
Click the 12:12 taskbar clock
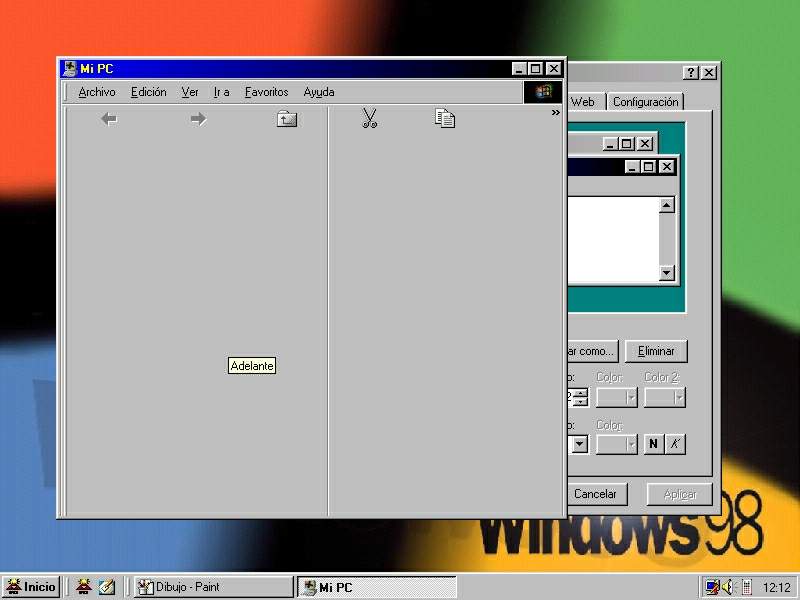click(x=777, y=587)
